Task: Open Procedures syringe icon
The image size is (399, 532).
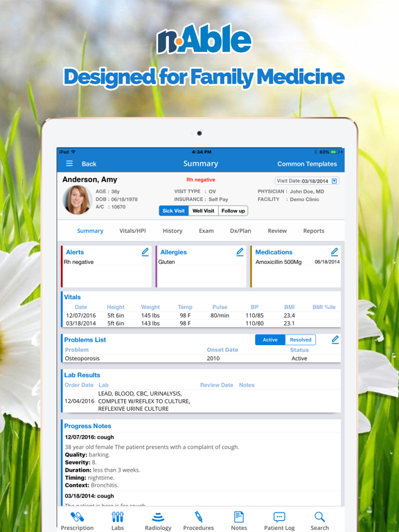Action: tap(198, 517)
